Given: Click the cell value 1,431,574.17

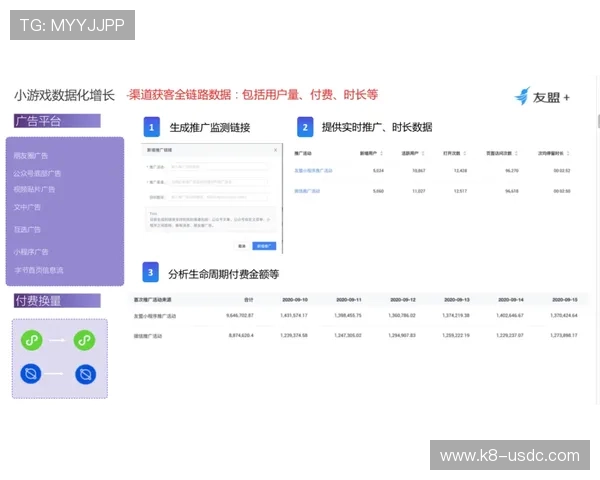Looking at the screenshot, I should click(294, 315).
